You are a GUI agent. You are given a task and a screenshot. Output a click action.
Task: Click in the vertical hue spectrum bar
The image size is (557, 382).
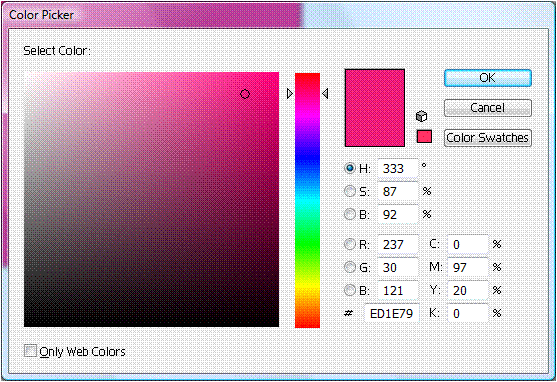tap(307, 200)
